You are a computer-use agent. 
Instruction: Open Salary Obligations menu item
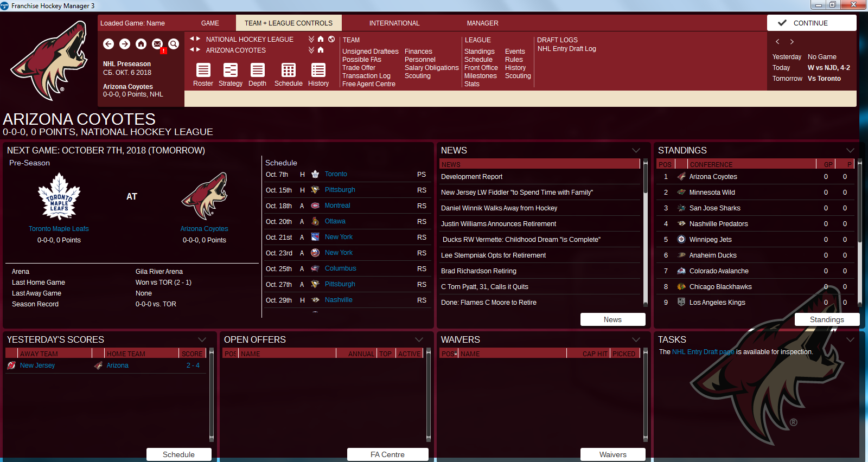432,68
